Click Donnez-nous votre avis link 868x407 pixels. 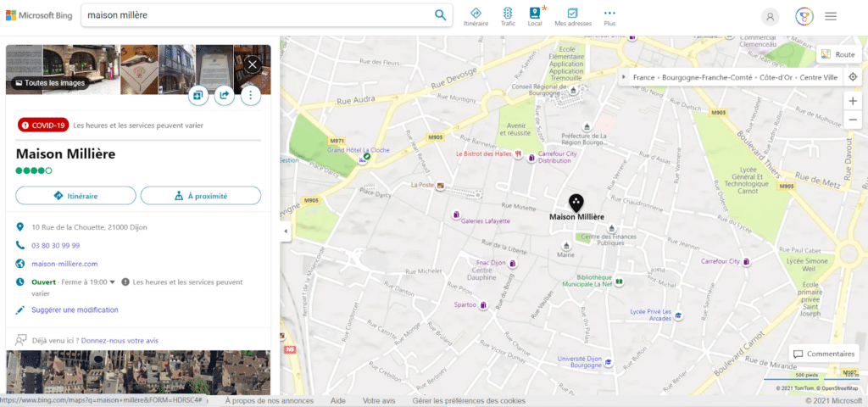click(120, 341)
